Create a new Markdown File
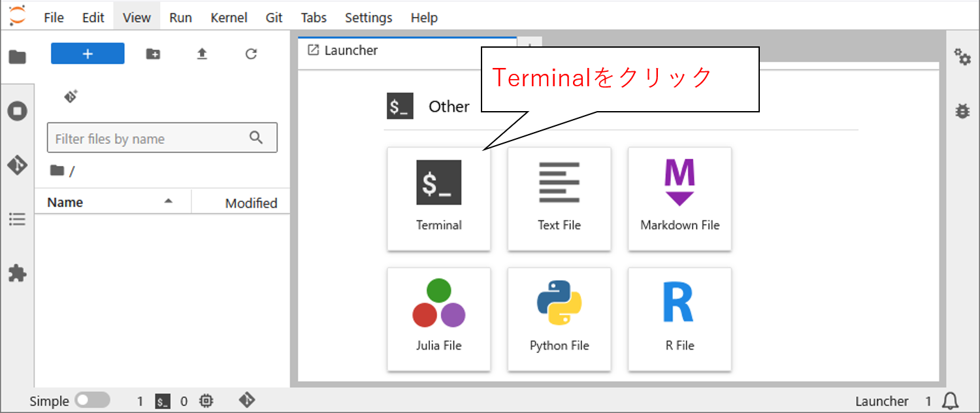 coord(679,199)
